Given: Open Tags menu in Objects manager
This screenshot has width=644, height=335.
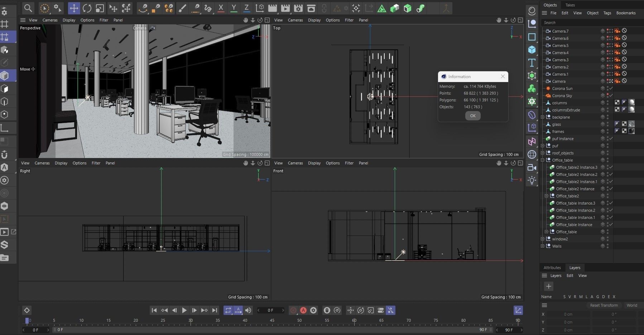Looking at the screenshot, I should [607, 13].
